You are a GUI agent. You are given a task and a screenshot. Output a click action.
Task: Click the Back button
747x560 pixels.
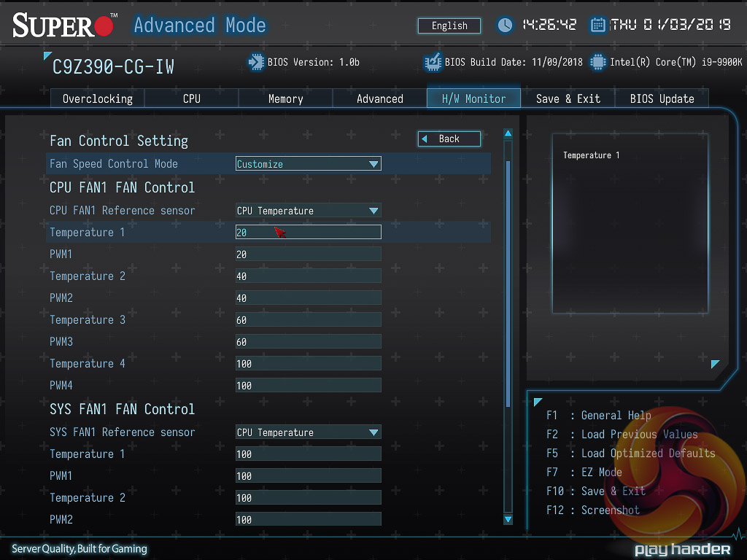click(449, 139)
